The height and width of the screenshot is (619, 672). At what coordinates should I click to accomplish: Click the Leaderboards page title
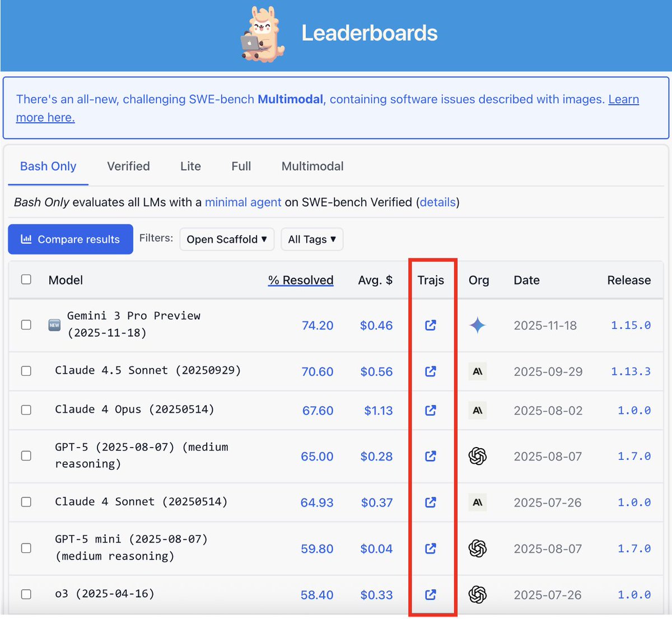click(370, 33)
